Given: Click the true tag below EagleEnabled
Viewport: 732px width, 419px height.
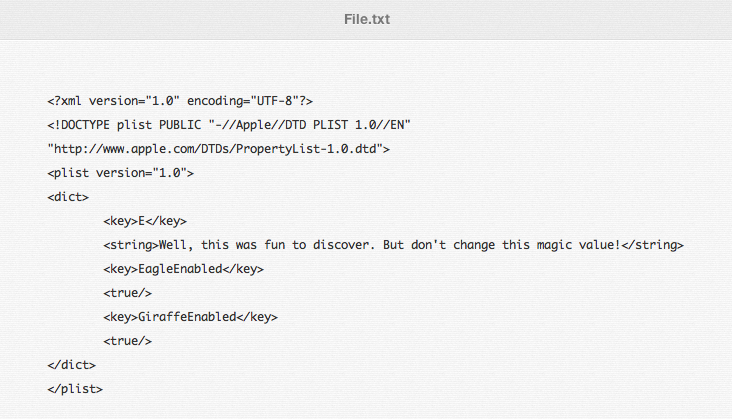Looking at the screenshot, I should (x=127, y=293).
